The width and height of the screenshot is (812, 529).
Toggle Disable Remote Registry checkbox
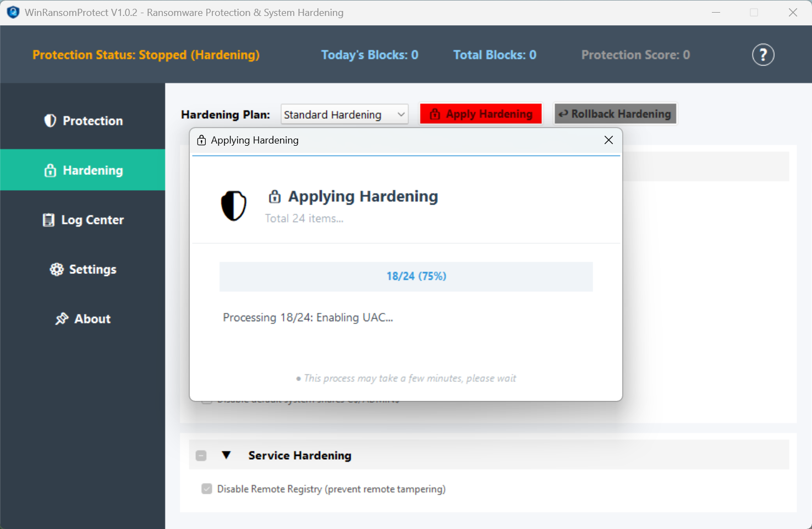pyautogui.click(x=207, y=489)
